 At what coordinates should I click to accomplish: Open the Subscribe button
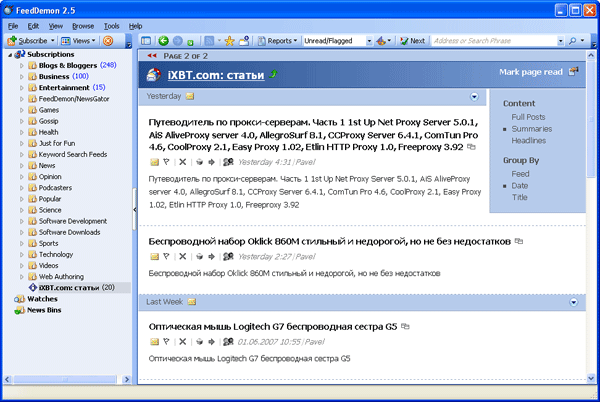coord(27,41)
